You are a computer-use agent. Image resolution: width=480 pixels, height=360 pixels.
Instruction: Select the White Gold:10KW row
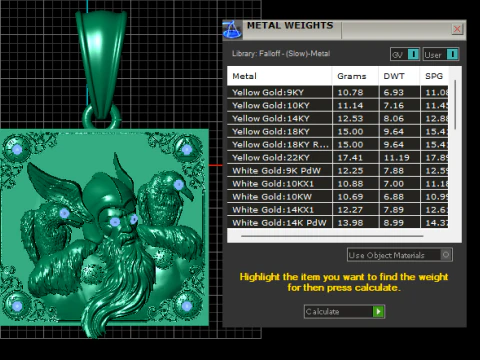click(x=338, y=196)
